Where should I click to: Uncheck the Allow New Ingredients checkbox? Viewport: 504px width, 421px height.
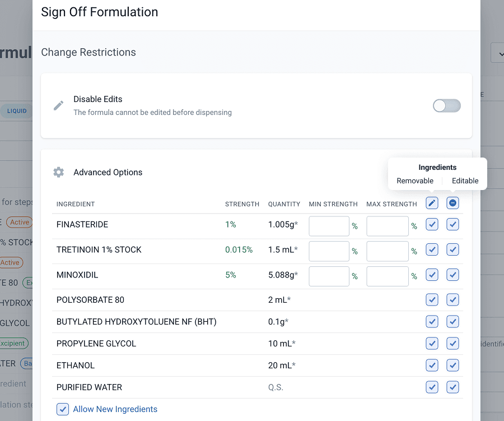pyautogui.click(x=62, y=409)
